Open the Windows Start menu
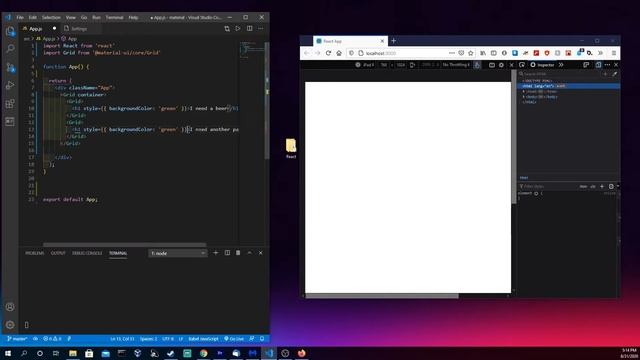The width and height of the screenshot is (640, 360). 8,353
